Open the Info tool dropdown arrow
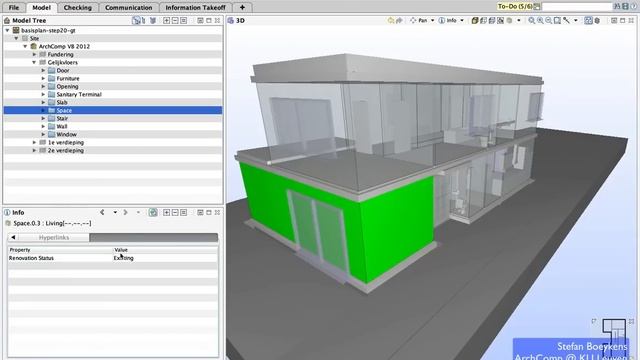The height and width of the screenshot is (360, 640). pos(462,20)
